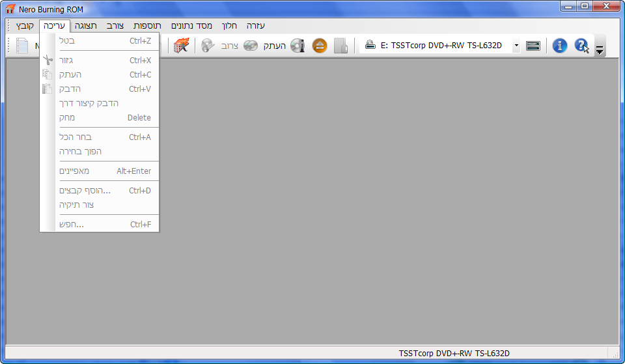Screen dimensions: 625x364
Task: Select מאפיינים (Properties) Alt+Enter entry
Action: point(100,171)
